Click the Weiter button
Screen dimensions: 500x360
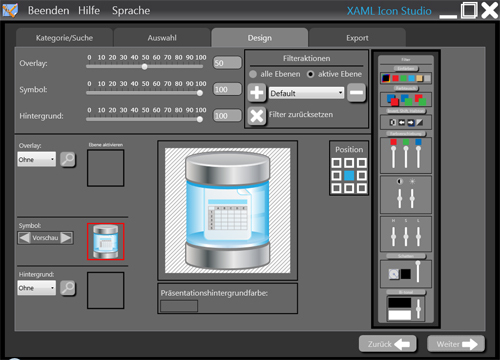(456, 344)
